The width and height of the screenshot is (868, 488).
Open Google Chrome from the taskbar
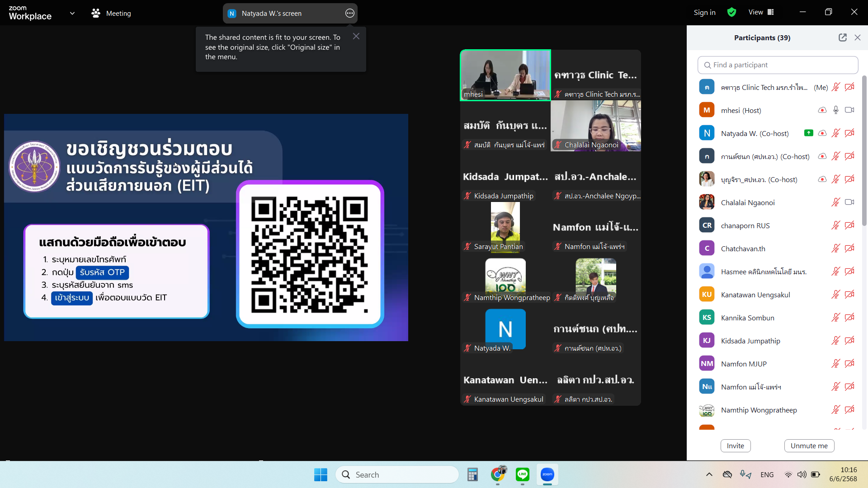tap(498, 474)
